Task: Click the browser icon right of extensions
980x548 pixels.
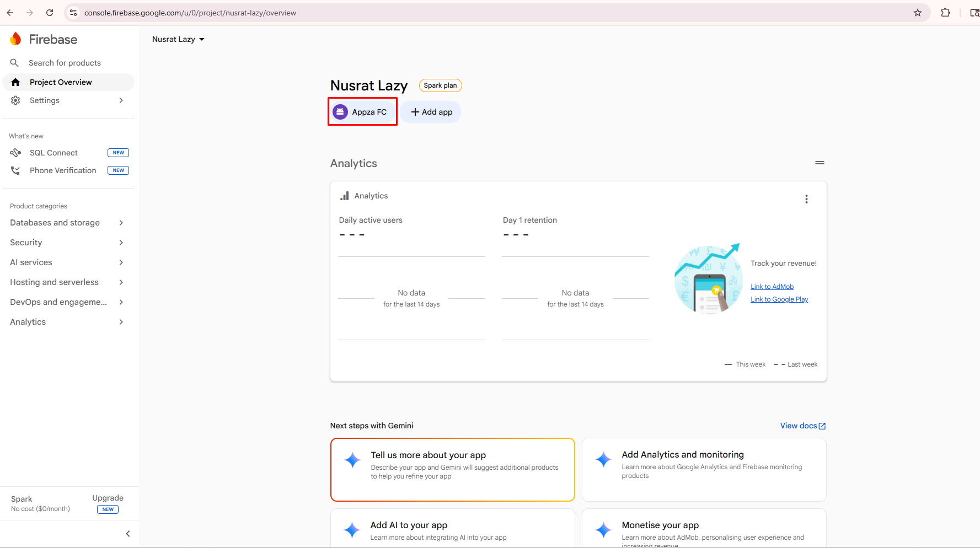Action: coord(974,13)
